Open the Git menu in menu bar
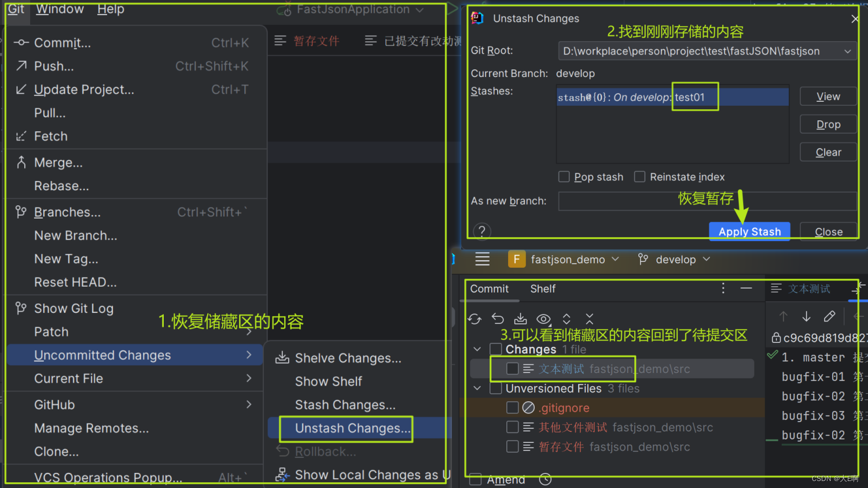This screenshot has height=488, width=868. 16,9
